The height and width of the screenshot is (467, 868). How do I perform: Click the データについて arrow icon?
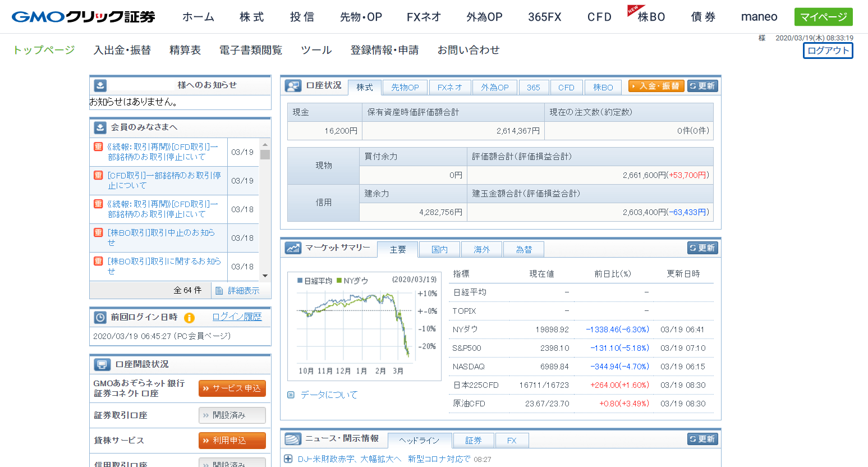[291, 395]
